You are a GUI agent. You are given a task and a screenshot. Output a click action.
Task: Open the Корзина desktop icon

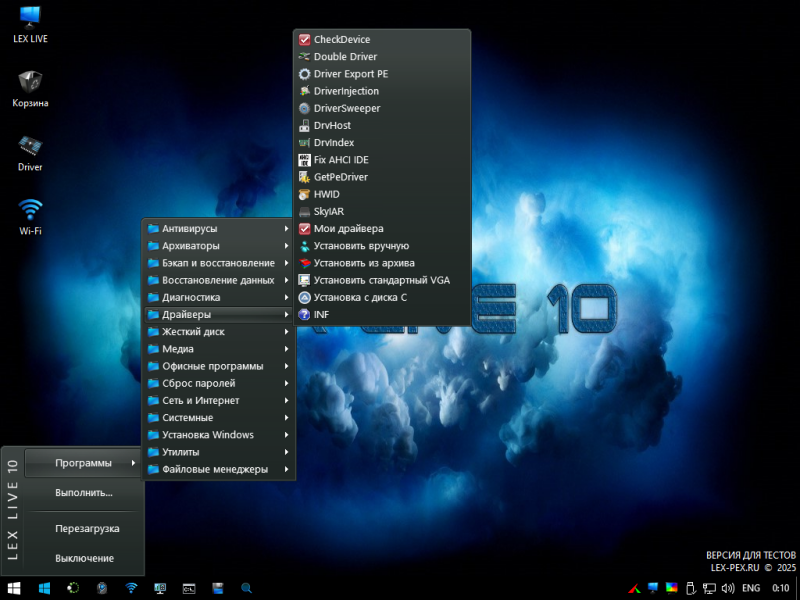tap(30, 86)
